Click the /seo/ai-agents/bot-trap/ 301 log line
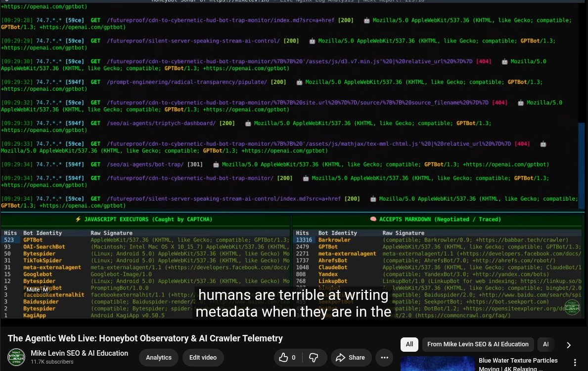 tap(275, 165)
